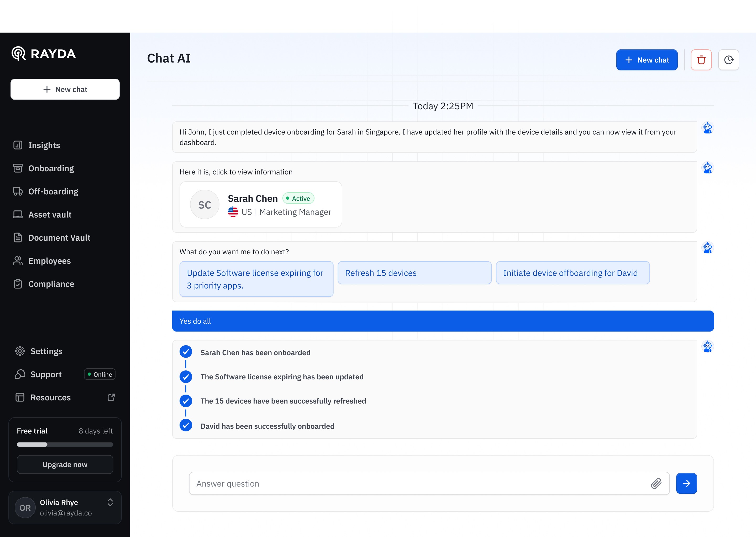Click the red trash delete chat icon

[x=701, y=60]
